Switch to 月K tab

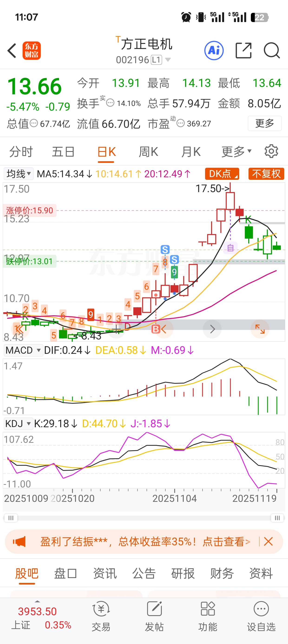[191, 151]
